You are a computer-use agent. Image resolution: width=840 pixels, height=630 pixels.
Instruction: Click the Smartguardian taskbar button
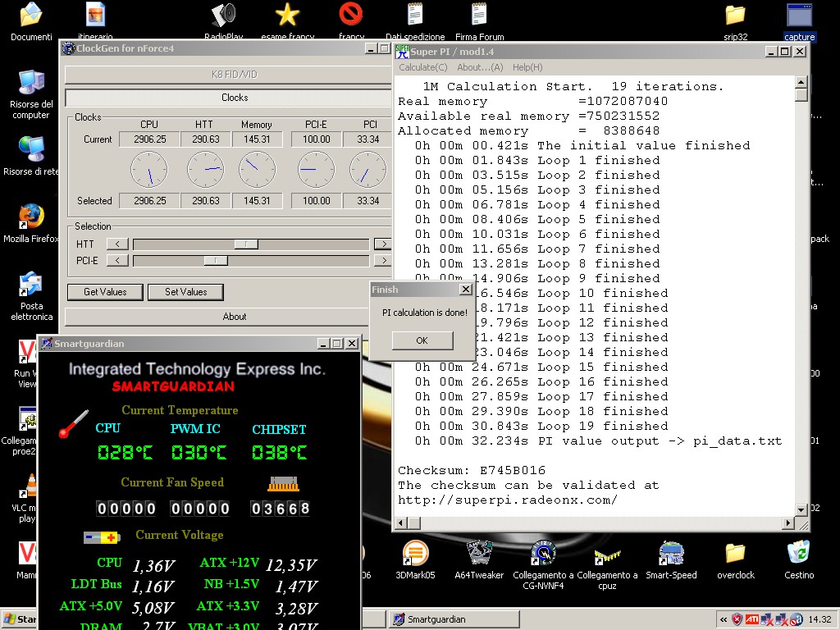tap(454, 619)
